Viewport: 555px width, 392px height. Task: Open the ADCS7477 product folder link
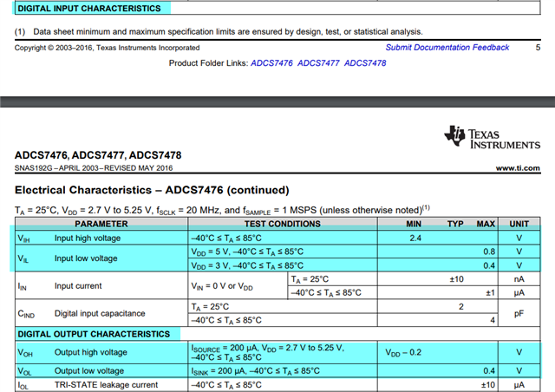[318, 63]
